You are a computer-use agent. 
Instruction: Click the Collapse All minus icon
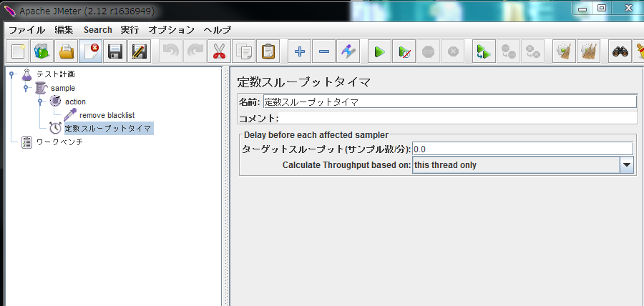(323, 51)
